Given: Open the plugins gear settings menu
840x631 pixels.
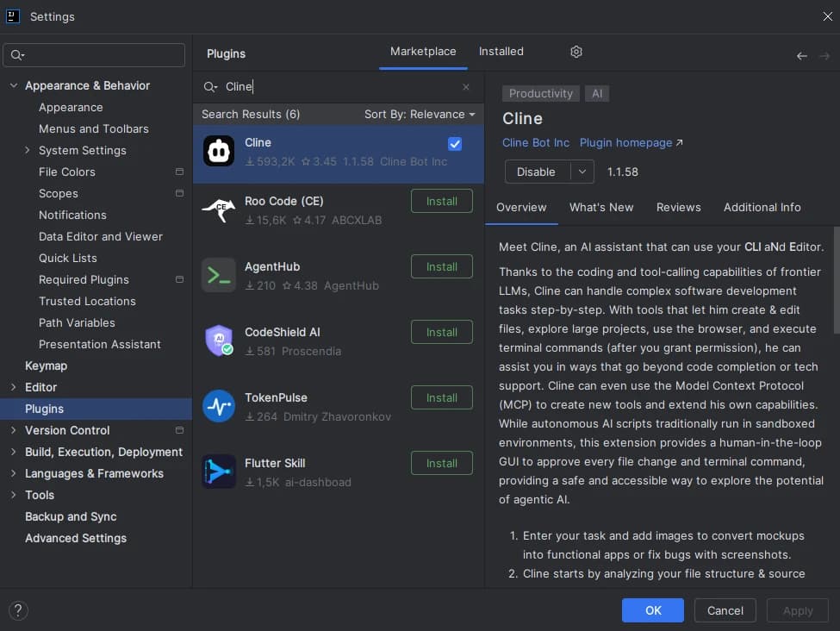Looking at the screenshot, I should click(x=576, y=52).
